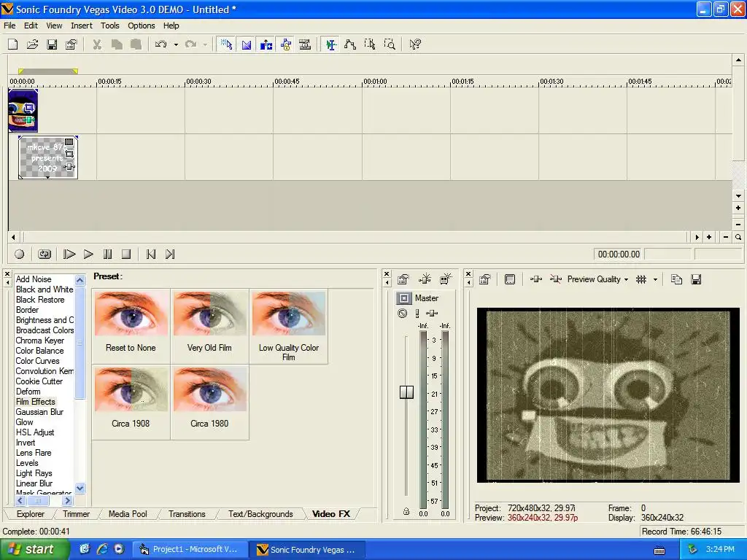
Task: Select the Reset to None preset
Action: coord(131,326)
